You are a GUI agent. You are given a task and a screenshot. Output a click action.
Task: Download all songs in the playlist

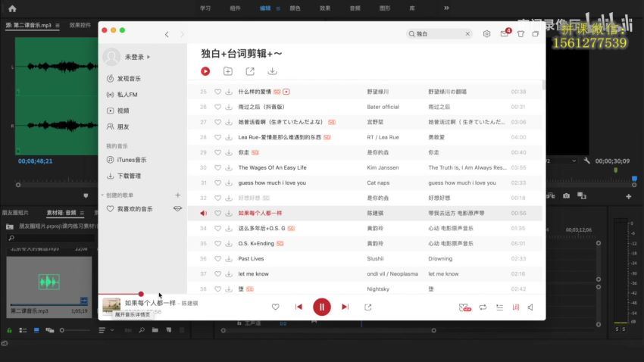point(272,71)
